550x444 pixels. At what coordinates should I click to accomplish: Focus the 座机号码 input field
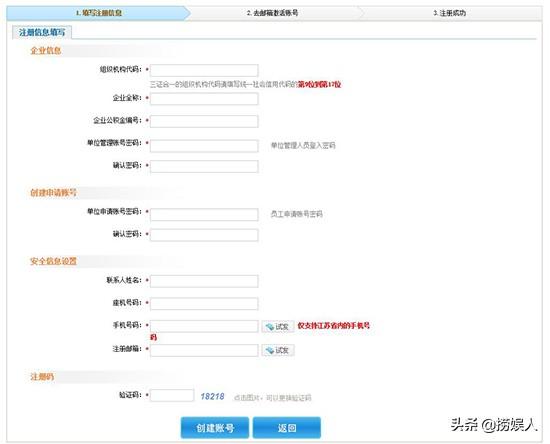point(204,304)
